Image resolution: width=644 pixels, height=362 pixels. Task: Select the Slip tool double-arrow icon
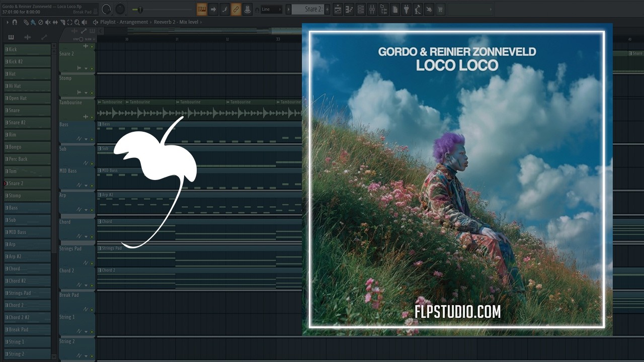[55, 22]
